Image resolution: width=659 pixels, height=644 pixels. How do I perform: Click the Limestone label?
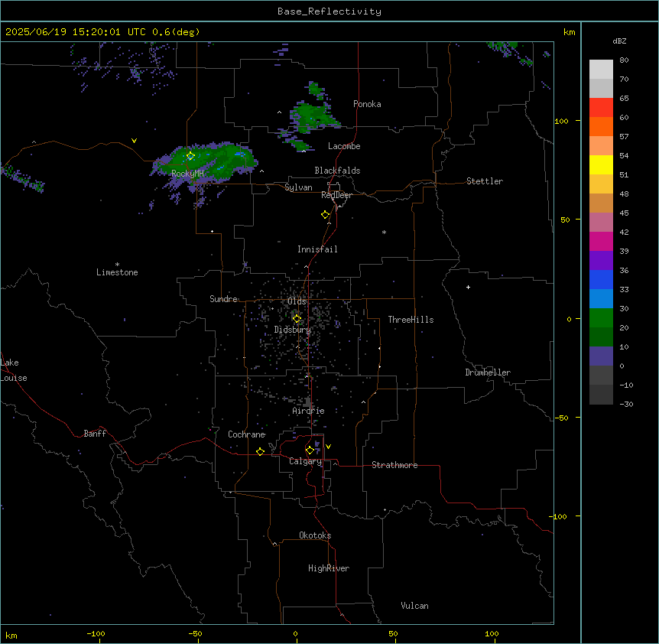coord(117,272)
